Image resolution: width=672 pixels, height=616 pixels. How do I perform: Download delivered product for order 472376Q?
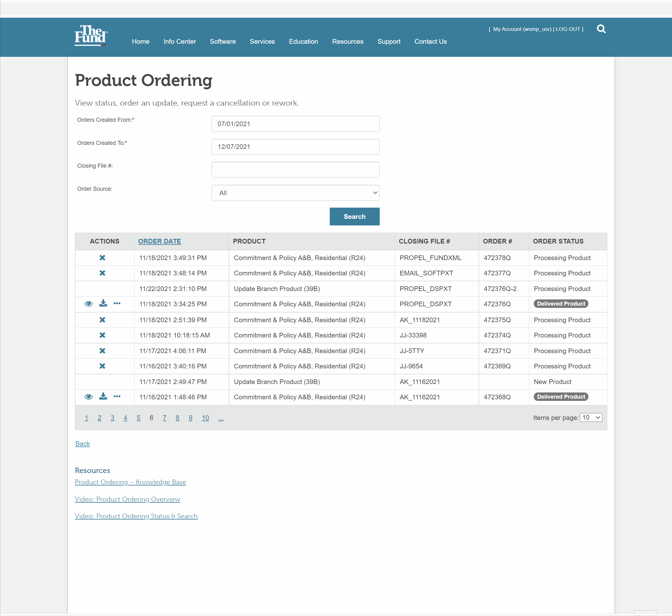pyautogui.click(x=103, y=303)
